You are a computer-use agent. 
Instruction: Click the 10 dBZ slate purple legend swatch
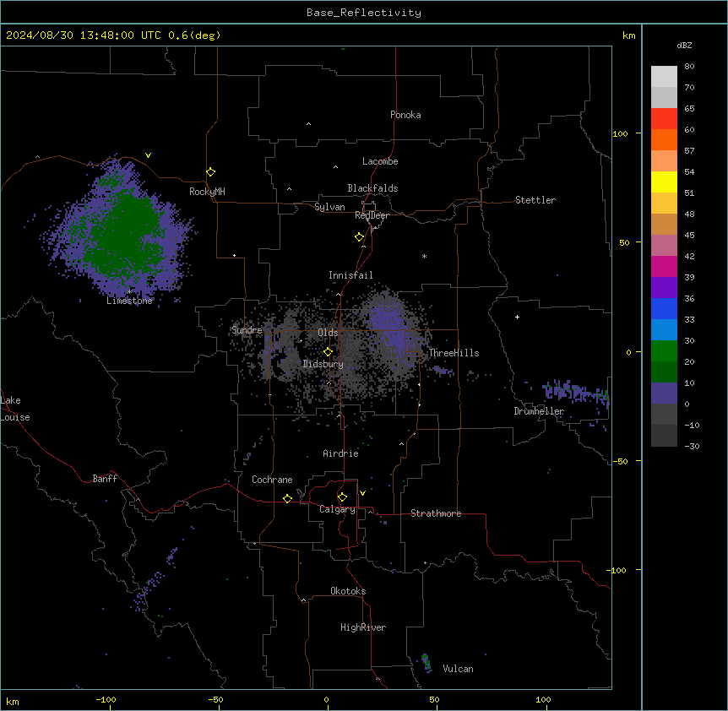[x=664, y=393]
